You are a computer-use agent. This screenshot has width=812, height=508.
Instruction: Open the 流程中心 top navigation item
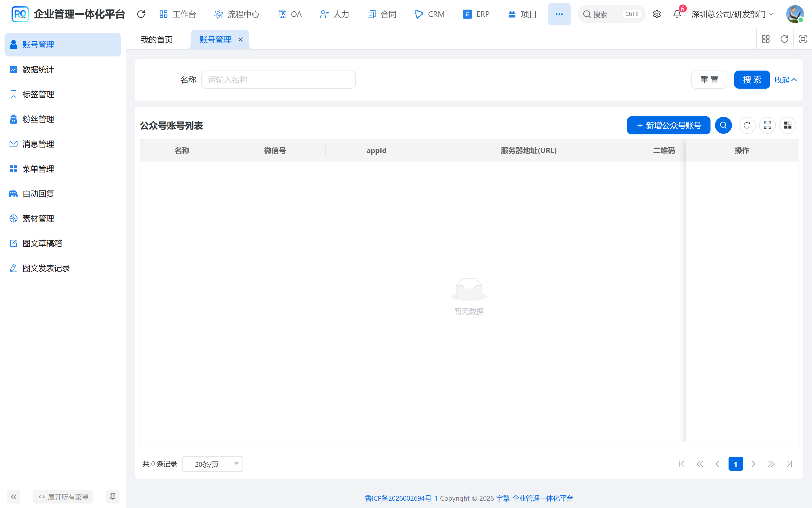[x=237, y=14]
